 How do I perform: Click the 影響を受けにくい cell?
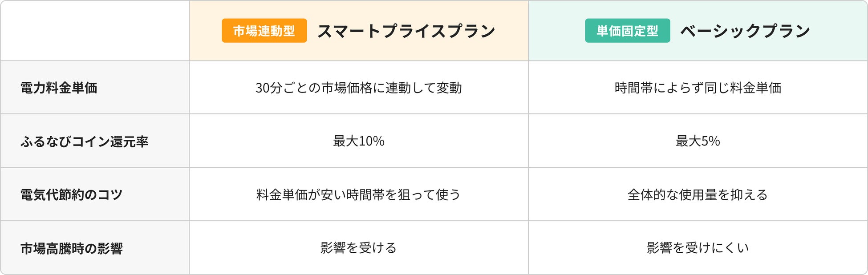point(698,248)
